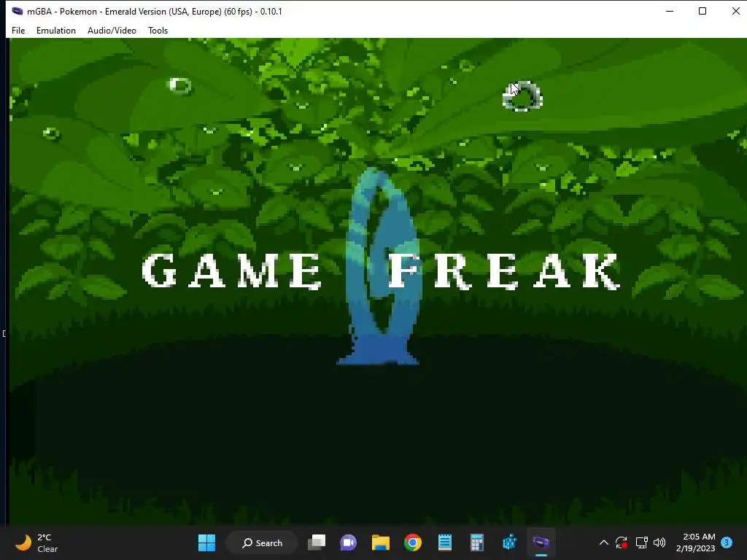Click the sync status tray icon
747x560 pixels.
pyautogui.click(x=622, y=542)
